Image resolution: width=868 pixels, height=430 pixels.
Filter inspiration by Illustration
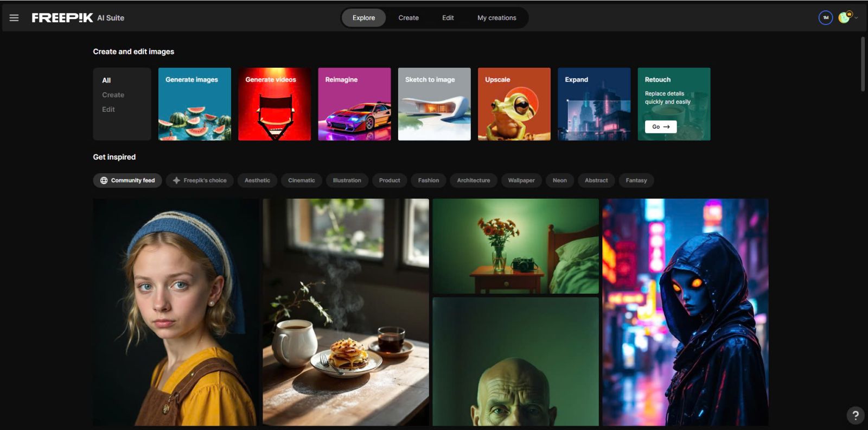[347, 180]
